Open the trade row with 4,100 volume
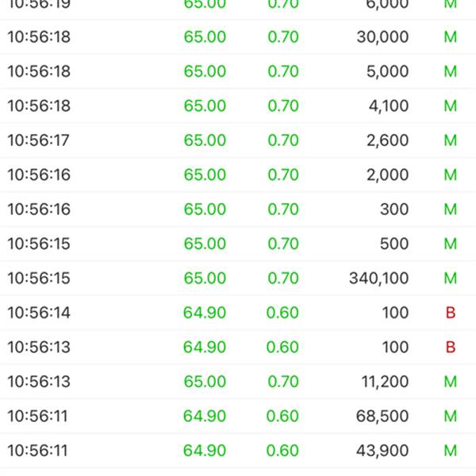Viewport: 476px width, 476px height. pos(238,106)
